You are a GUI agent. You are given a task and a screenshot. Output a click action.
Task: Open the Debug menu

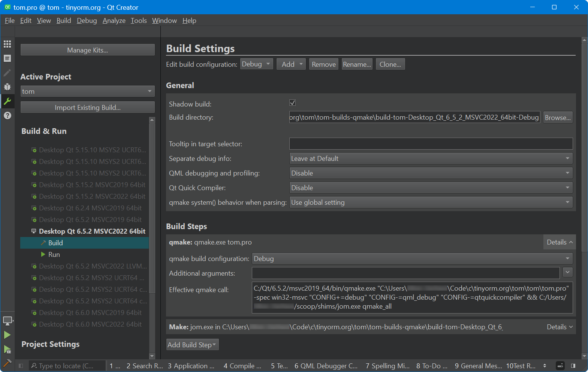tap(87, 21)
